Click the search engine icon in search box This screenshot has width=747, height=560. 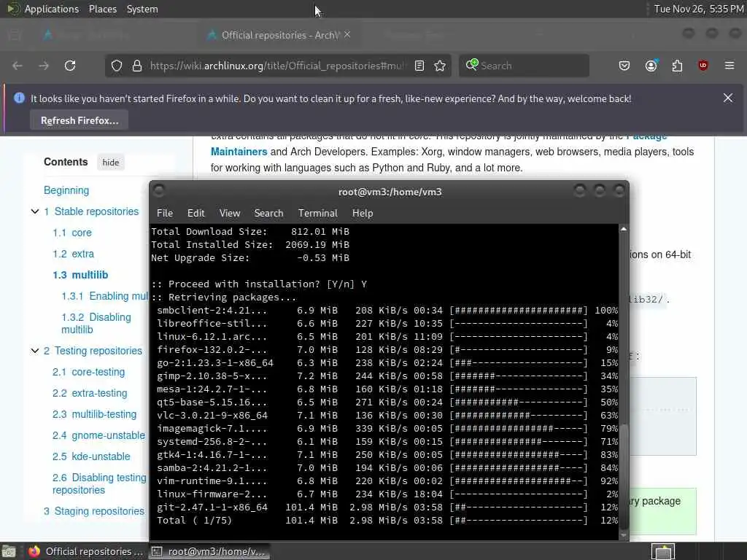point(472,65)
